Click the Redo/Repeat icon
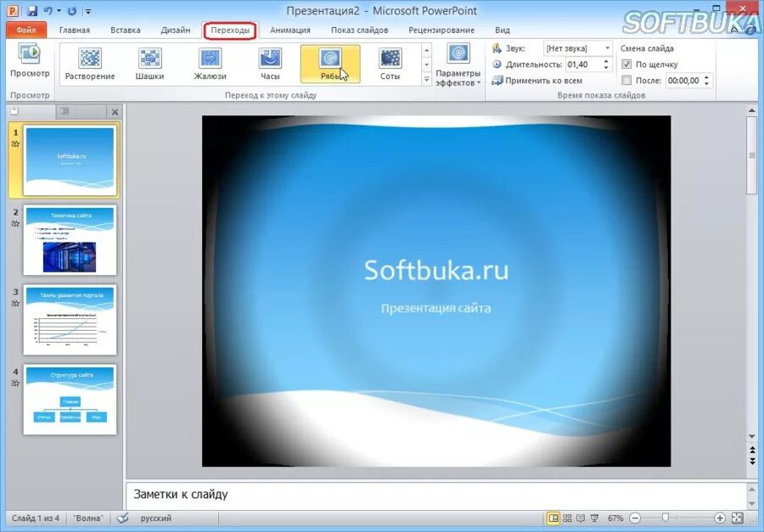 click(x=71, y=11)
